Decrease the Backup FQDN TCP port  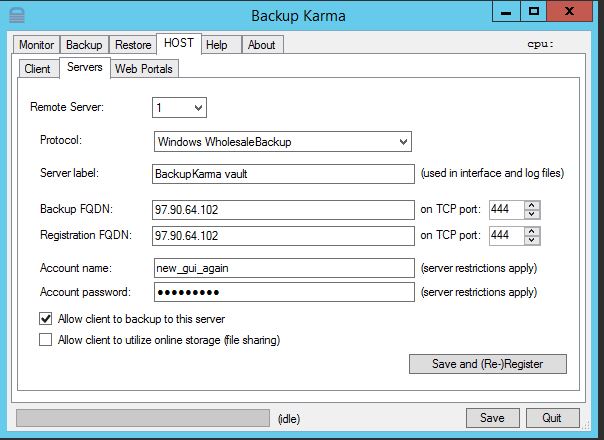(532, 214)
